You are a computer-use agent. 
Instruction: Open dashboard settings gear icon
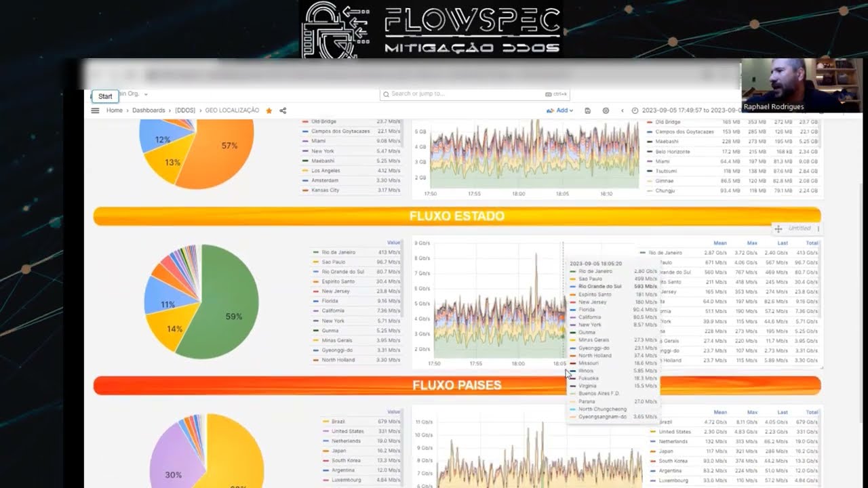click(606, 110)
